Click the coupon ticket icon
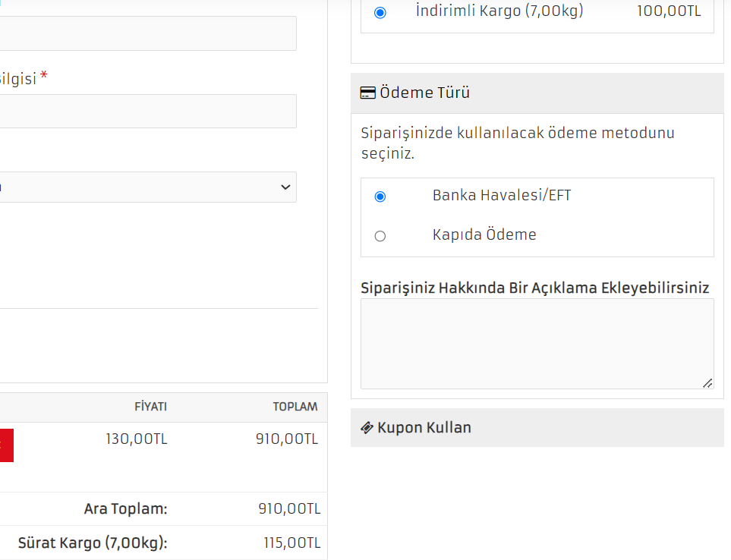This screenshot has height=560, width=731. coord(367,428)
